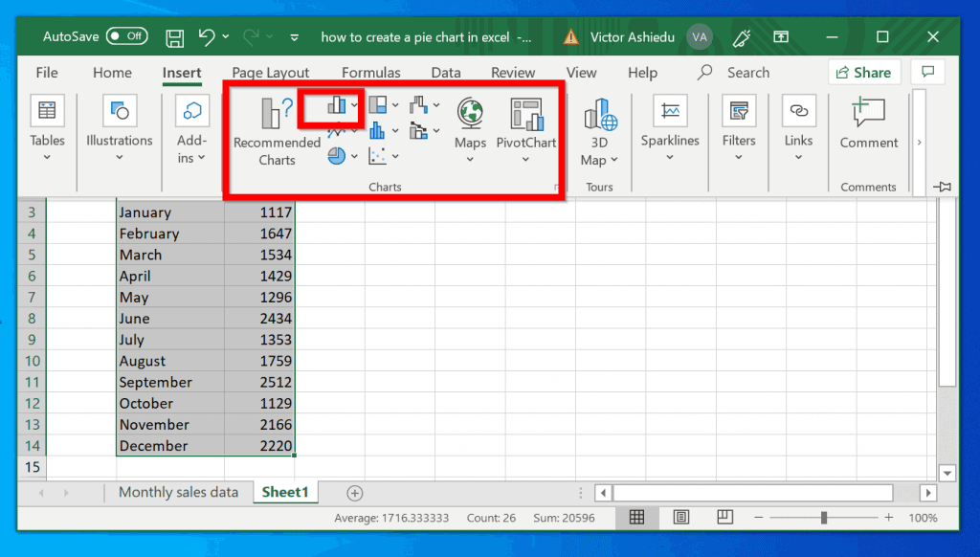Click the PivotChart icon
Viewport: 980px width, 557px height.
pyautogui.click(x=526, y=114)
